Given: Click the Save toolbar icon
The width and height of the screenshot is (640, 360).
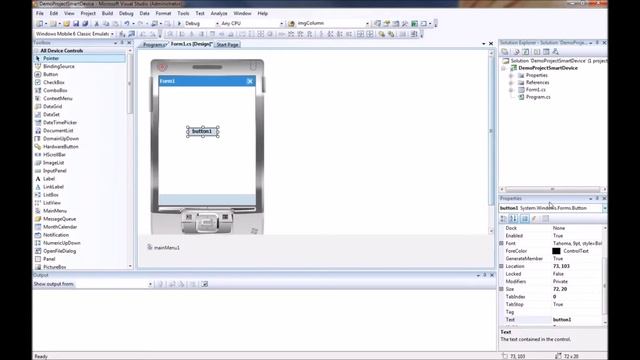Looking at the screenshot, I should click(76, 24).
